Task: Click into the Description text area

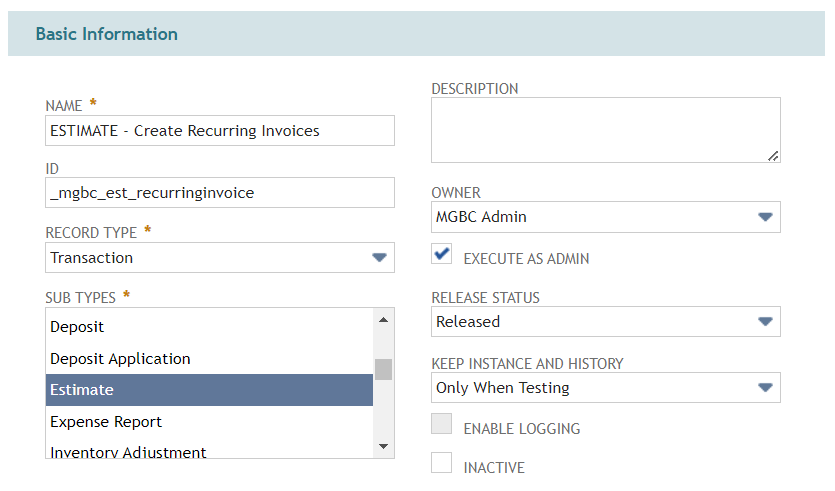Action: [606, 130]
